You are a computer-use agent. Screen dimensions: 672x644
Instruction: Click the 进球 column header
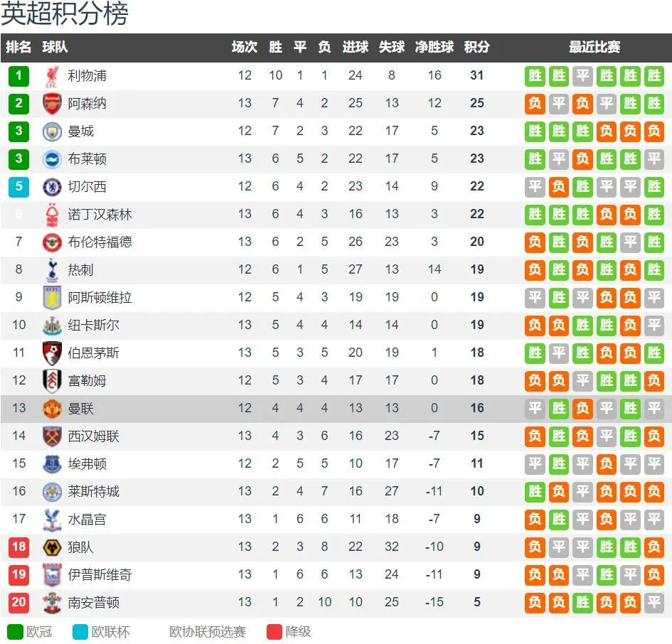point(356,47)
